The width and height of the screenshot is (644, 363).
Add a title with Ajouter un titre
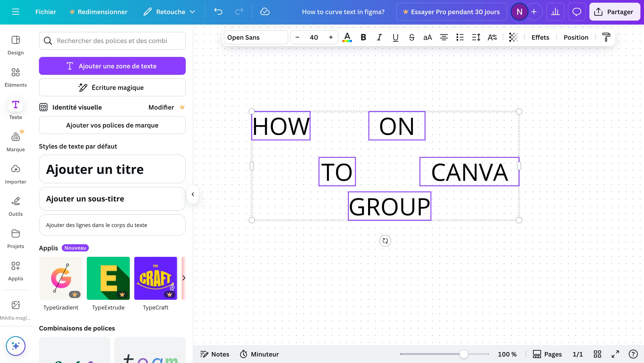point(112,169)
